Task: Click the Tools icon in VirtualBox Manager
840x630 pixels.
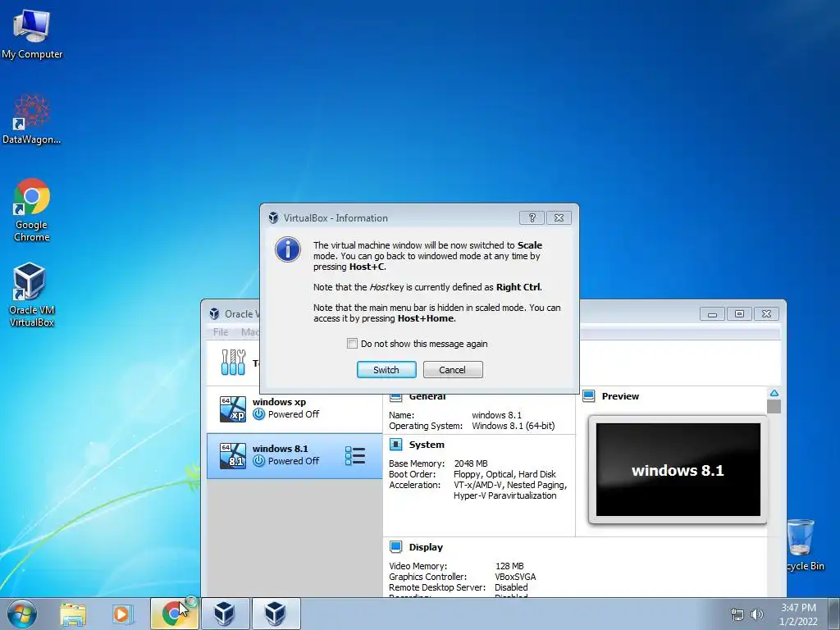Action: (233, 362)
